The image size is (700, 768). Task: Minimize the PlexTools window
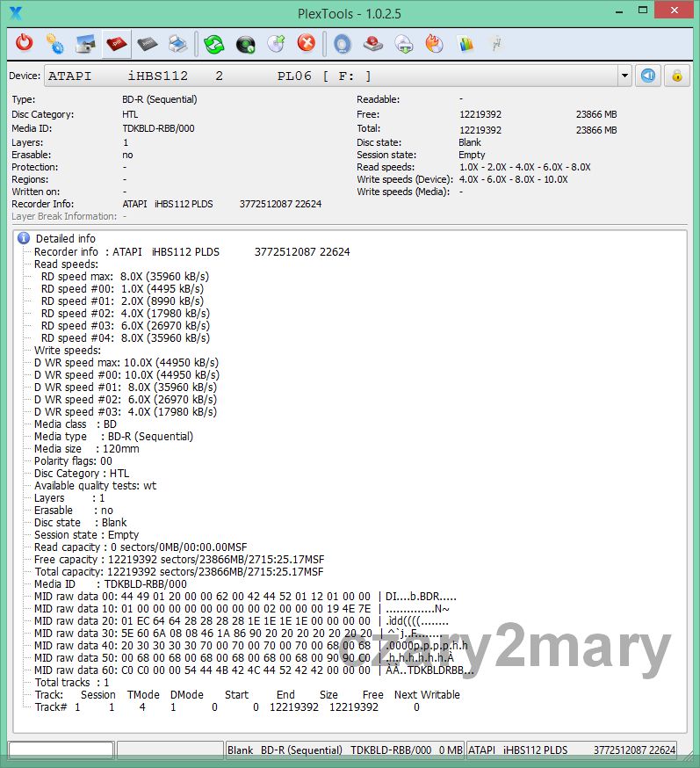pyautogui.click(x=619, y=11)
